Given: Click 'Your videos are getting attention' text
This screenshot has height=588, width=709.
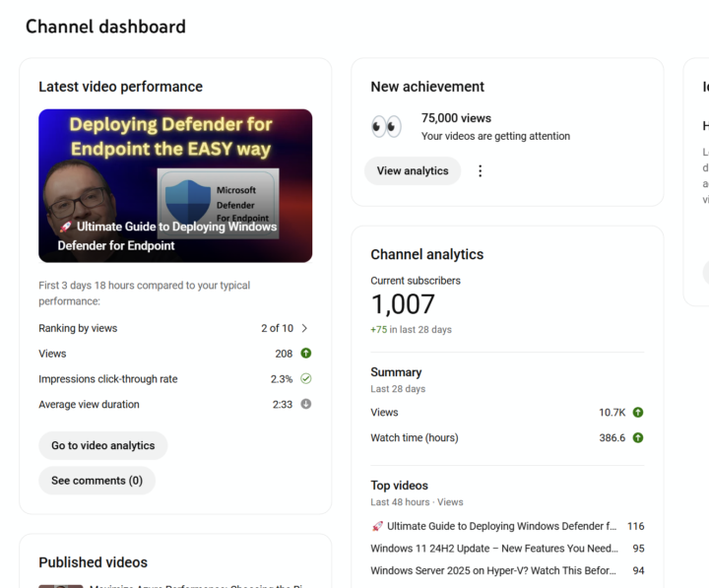Looking at the screenshot, I should pyautogui.click(x=495, y=136).
